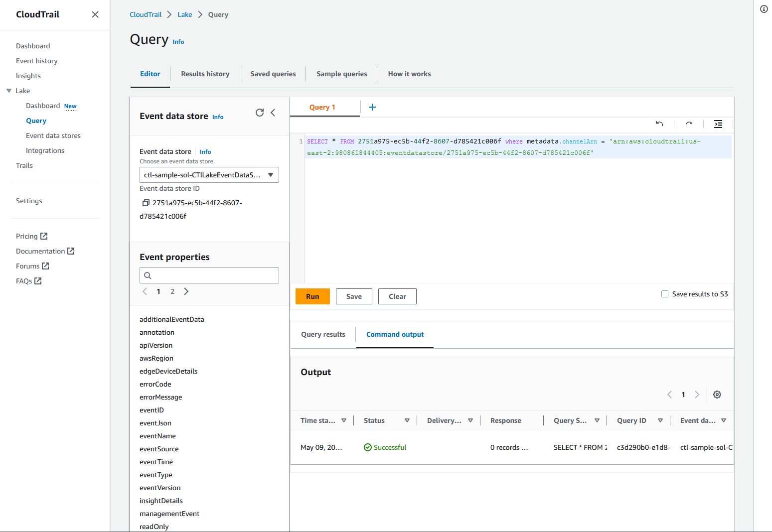Sort by the Time stamp column
Image resolution: width=772 pixels, height=532 pixels.
344,420
